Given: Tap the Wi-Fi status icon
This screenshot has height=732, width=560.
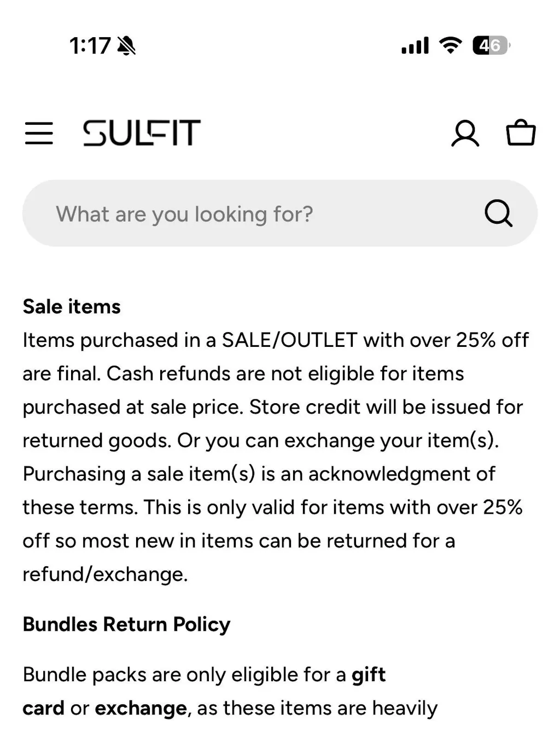Looking at the screenshot, I should (x=451, y=45).
